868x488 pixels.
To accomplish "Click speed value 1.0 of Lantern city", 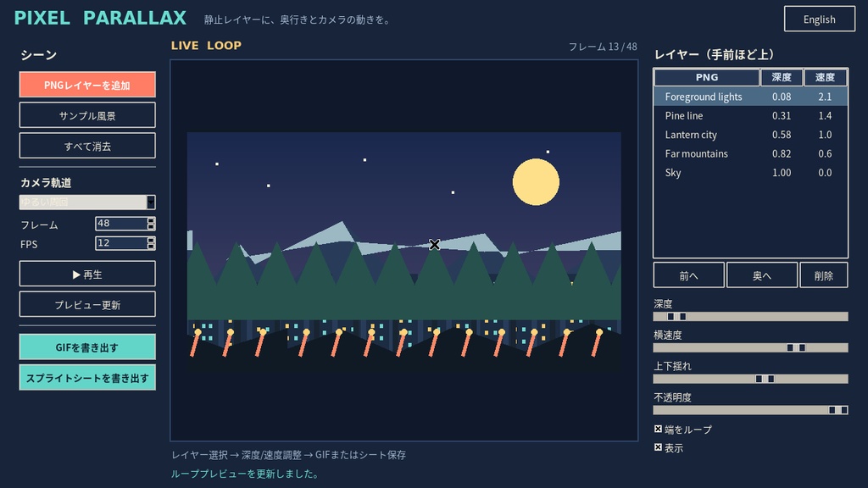I will tap(825, 135).
